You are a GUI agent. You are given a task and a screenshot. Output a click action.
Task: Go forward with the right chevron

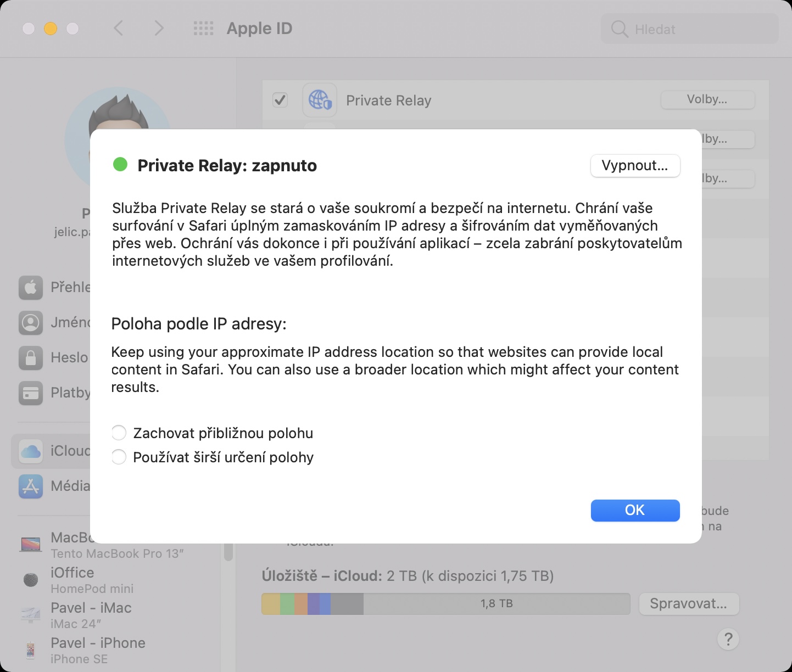tap(159, 28)
